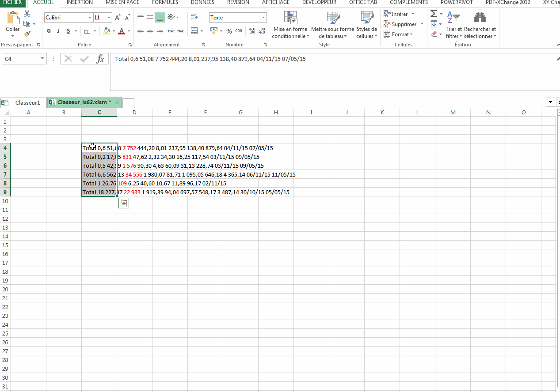Click the paste options icon below C9
The width and height of the screenshot is (560, 392).
pyautogui.click(x=124, y=203)
